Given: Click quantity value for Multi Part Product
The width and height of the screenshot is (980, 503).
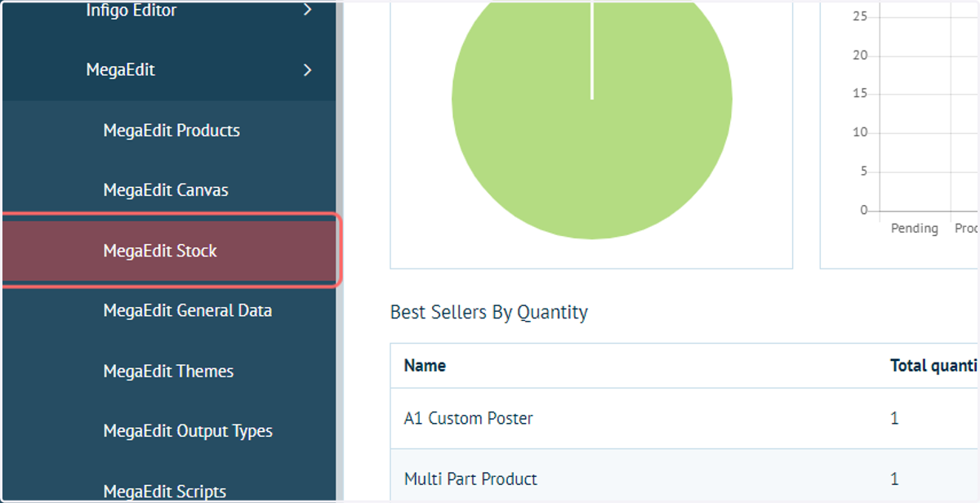Looking at the screenshot, I should click(x=894, y=479).
